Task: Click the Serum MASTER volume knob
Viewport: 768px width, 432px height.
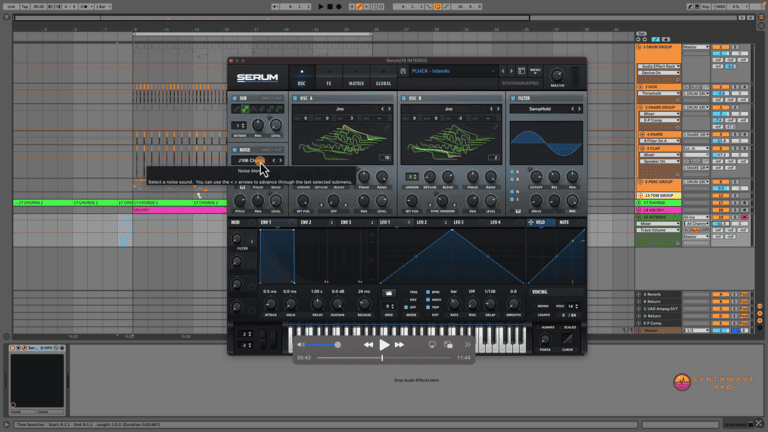Action: click(557, 75)
